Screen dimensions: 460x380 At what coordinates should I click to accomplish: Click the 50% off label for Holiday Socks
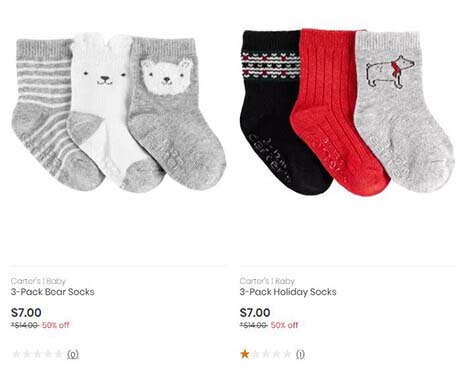coord(284,325)
